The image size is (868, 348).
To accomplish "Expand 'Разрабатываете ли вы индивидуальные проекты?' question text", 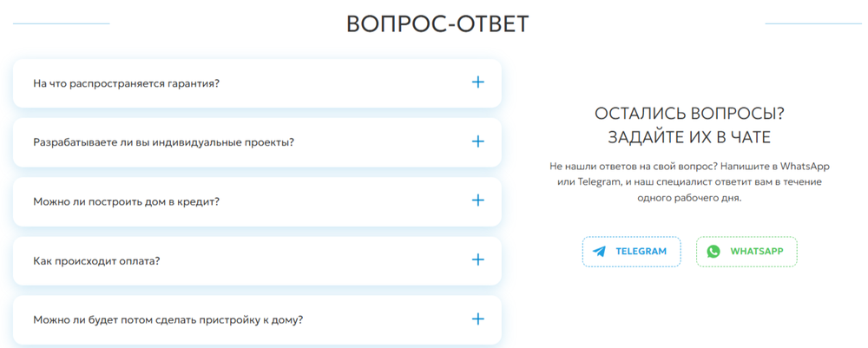I will click(163, 142).
